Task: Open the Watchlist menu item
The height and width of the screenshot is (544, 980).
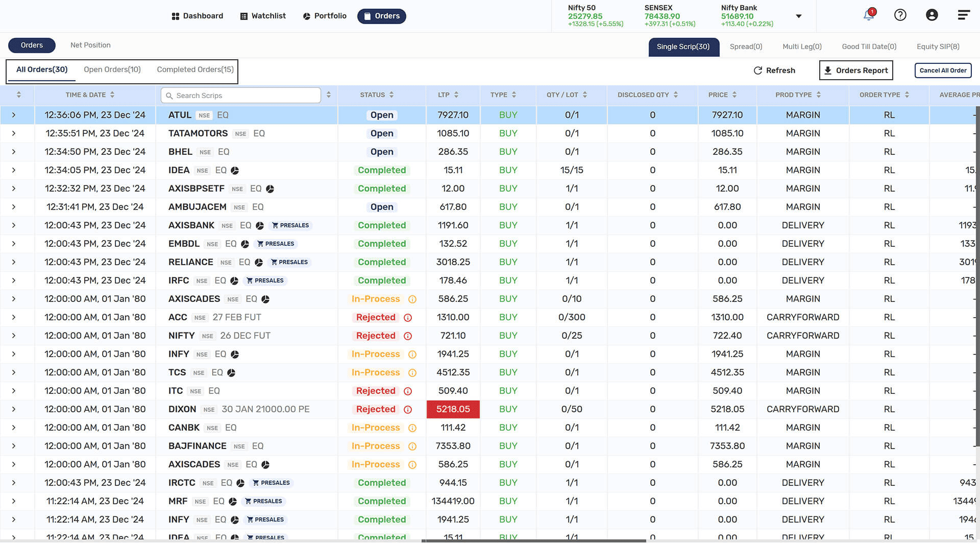Action: coord(263,16)
